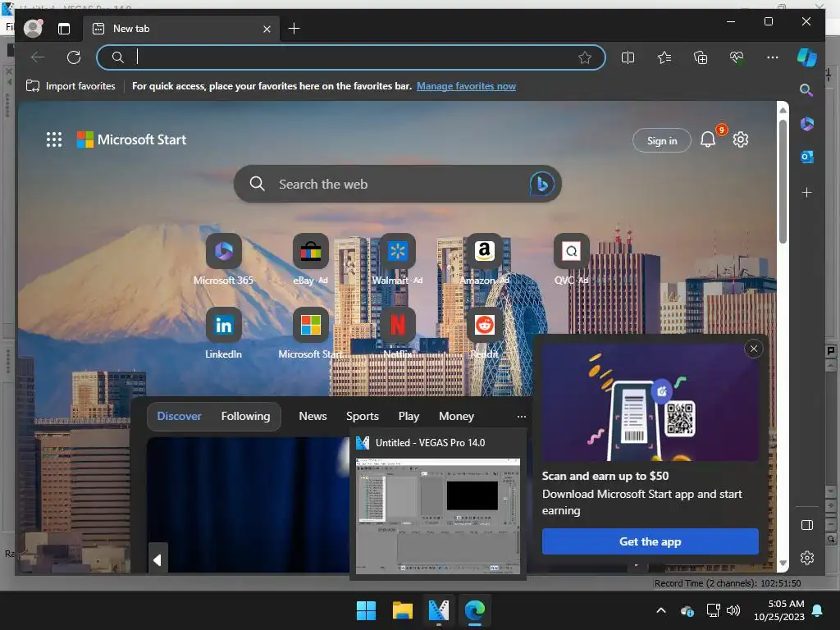Image resolution: width=840 pixels, height=630 pixels.
Task: Open split screen view
Action: [x=628, y=57]
